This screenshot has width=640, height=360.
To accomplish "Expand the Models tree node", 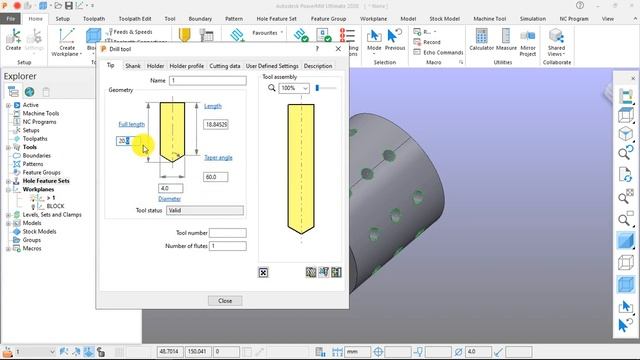I will click(x=8, y=223).
